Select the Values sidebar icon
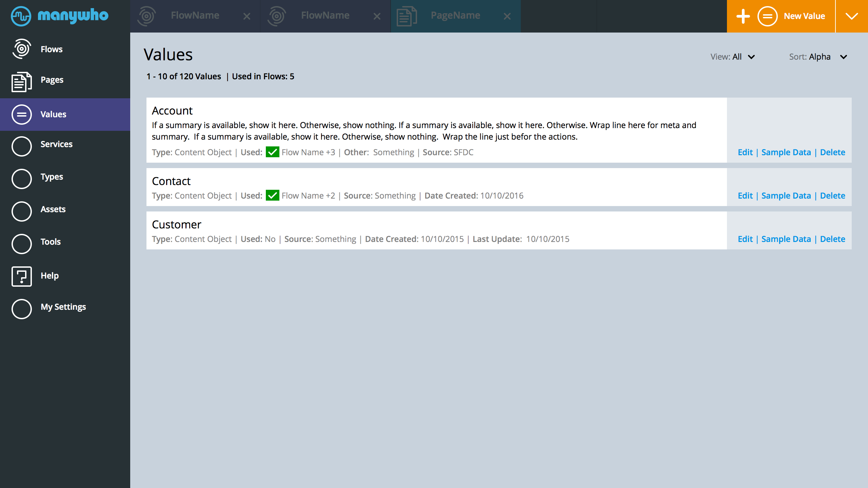868x488 pixels. click(22, 115)
